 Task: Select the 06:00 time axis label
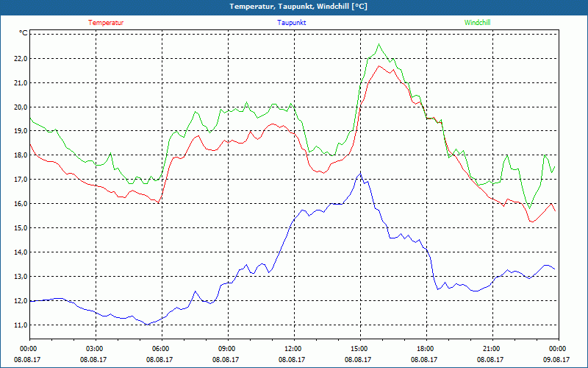[x=161, y=349]
